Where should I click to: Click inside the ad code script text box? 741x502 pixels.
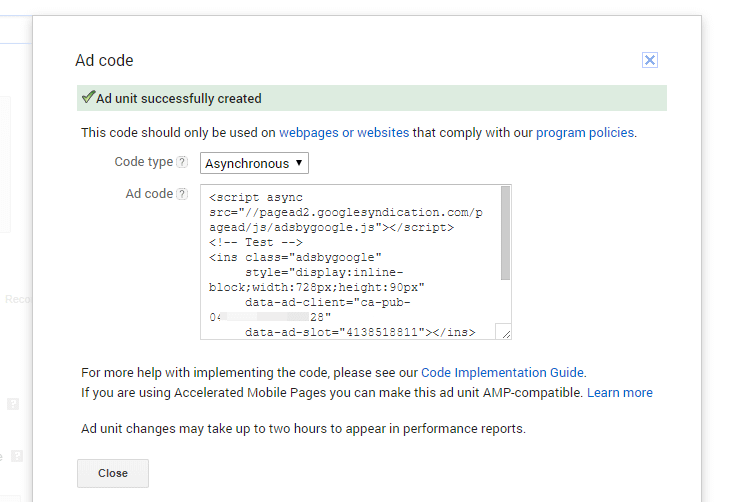point(350,262)
